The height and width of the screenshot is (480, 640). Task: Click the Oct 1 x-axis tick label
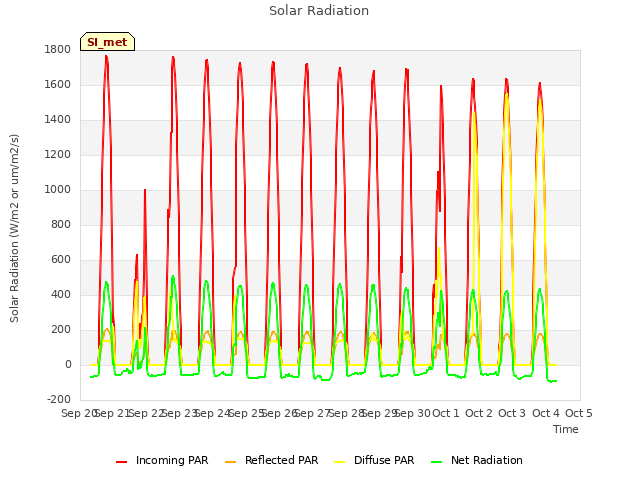[x=446, y=413]
